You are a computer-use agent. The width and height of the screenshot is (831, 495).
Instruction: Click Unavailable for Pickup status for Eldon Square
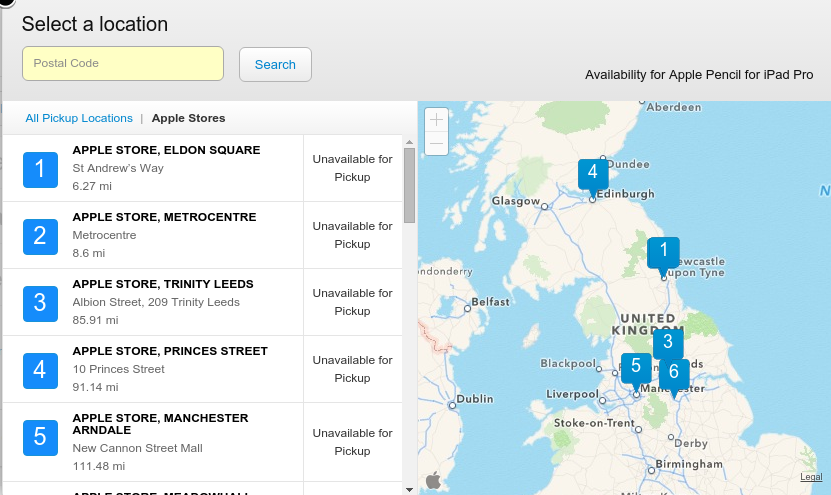pyautogui.click(x=352, y=168)
